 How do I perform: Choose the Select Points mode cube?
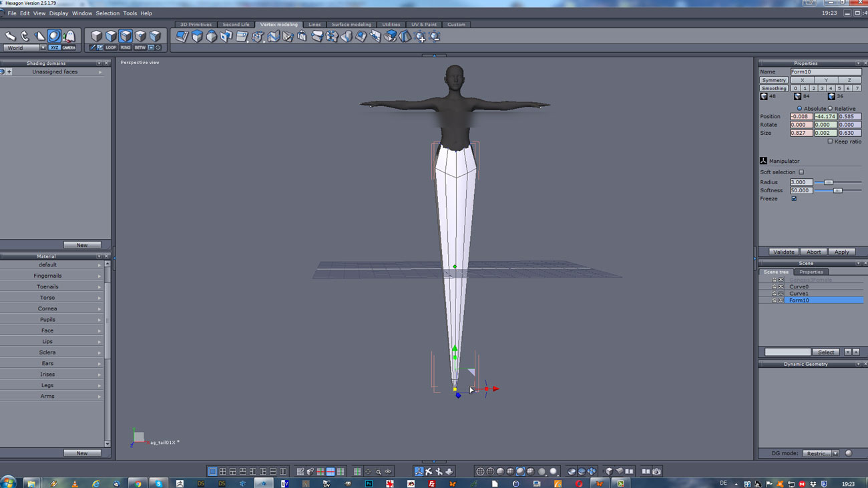140,36
